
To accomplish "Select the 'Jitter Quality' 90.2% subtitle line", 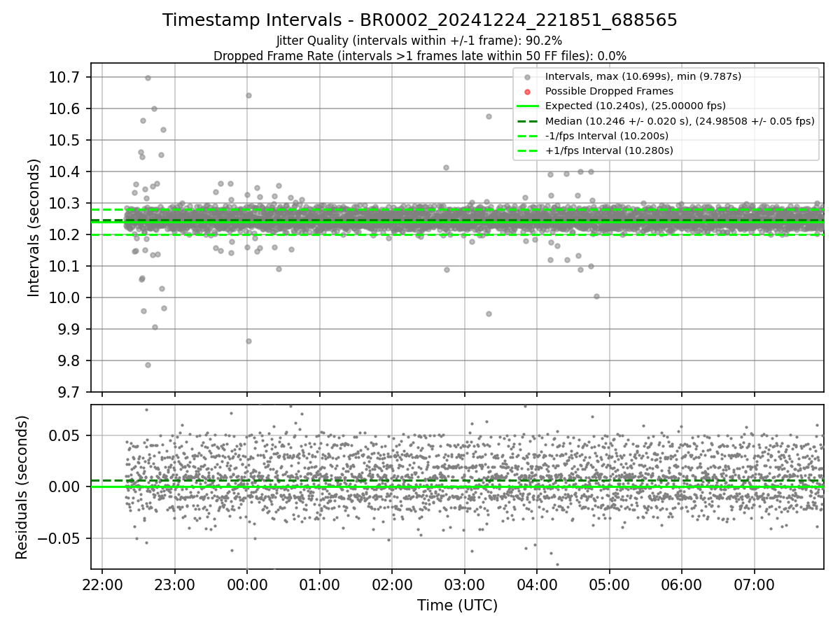I will [419, 41].
